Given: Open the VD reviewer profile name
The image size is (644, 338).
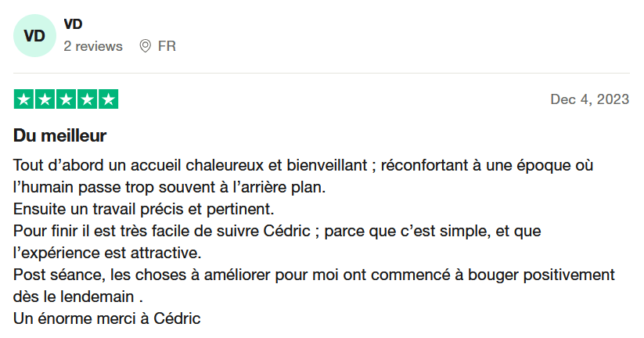Looking at the screenshot, I should 73,25.
